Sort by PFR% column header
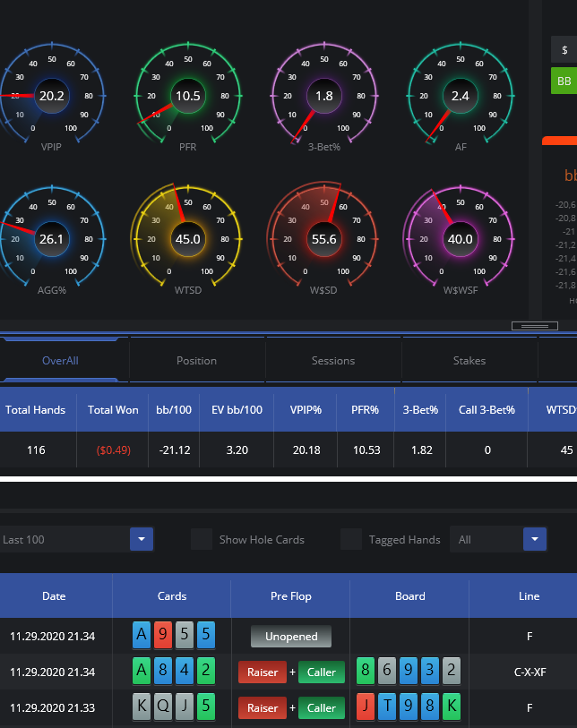577x728 pixels. point(366,410)
